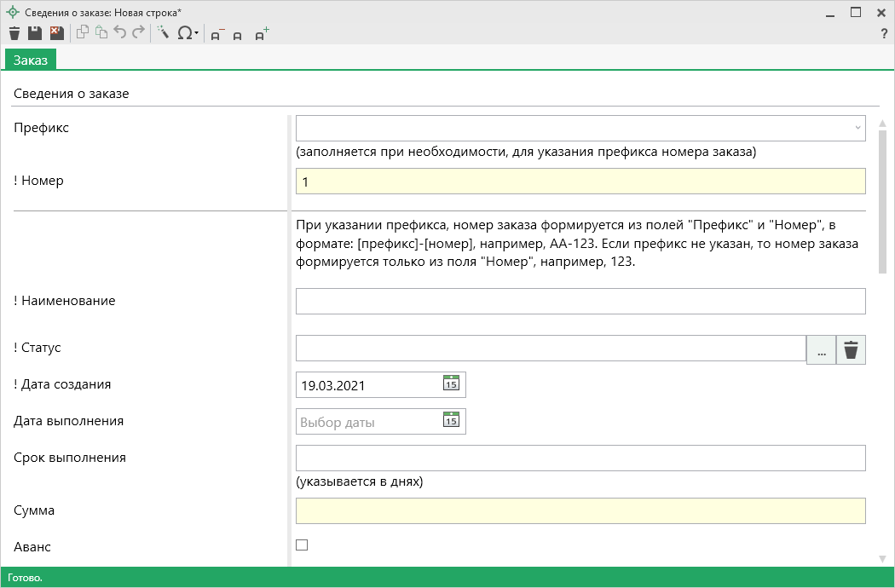
Task: Increase font size with the A+ icon
Action: (x=262, y=34)
